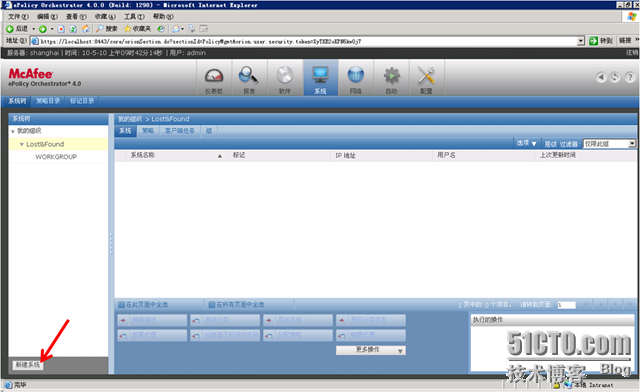Check 在所有页面中全选 checkbox
This screenshot has width=640, height=392.
[211, 305]
